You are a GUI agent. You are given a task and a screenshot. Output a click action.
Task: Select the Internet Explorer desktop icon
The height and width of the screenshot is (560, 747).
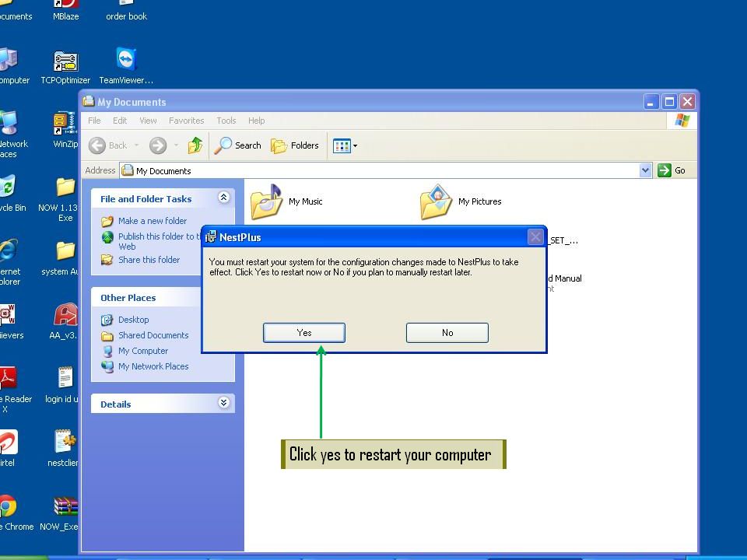(9, 262)
